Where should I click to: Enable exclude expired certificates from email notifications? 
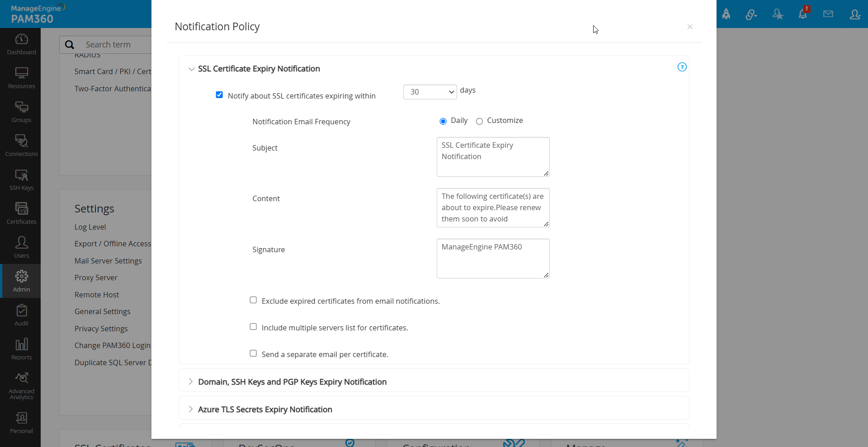253,300
